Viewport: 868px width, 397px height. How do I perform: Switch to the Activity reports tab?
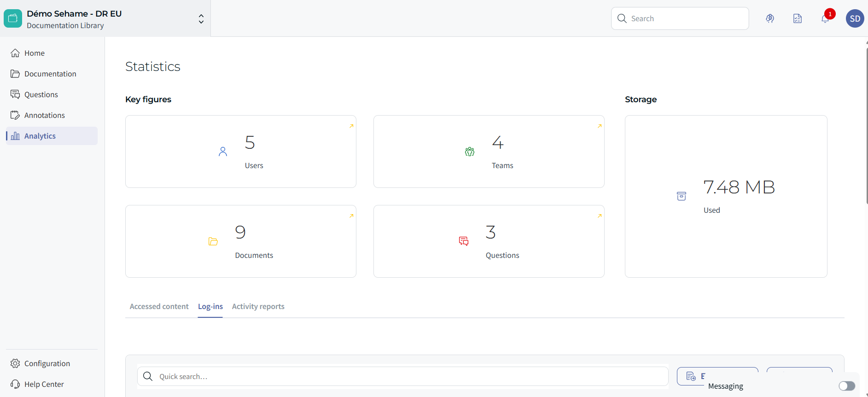pos(258,307)
